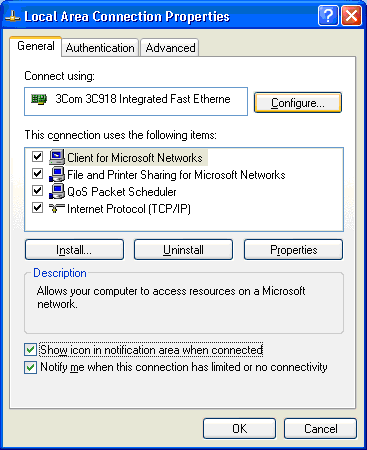The width and height of the screenshot is (367, 450).
Task: Click the Internet Protocol (TCP/IP) icon
Action: 57,208
